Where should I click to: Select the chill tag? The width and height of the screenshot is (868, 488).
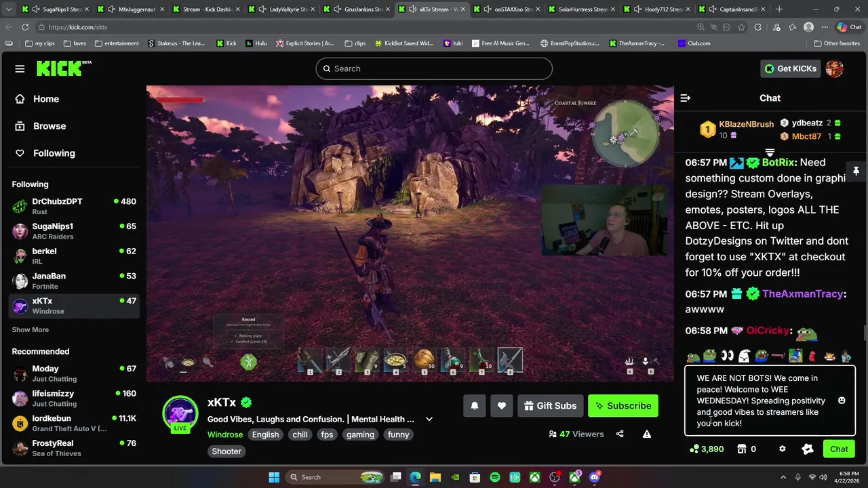point(300,434)
